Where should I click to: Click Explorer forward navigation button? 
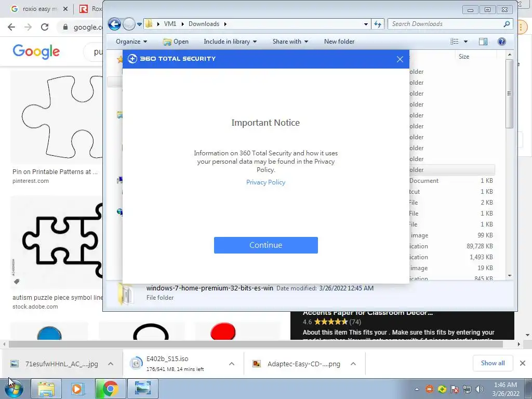coord(129,24)
